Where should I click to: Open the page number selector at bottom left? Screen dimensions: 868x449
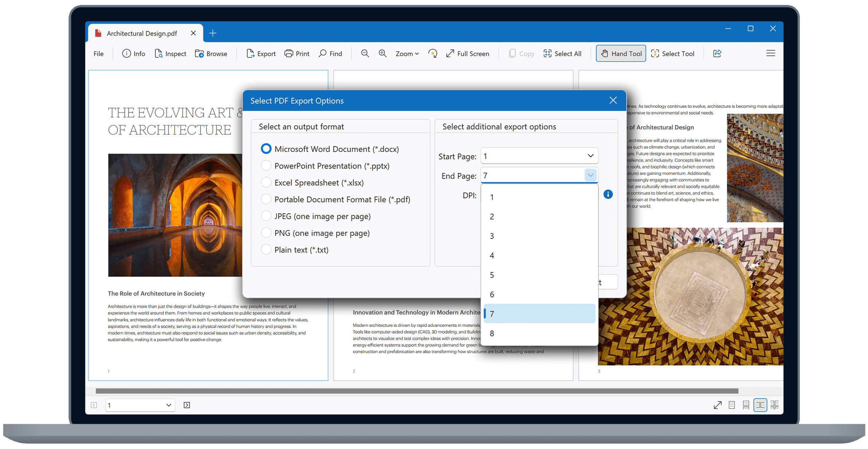tap(140, 405)
